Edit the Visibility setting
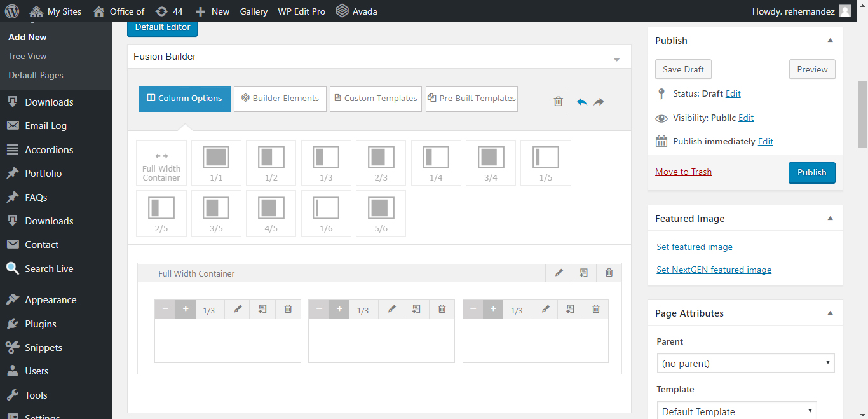 746,118
